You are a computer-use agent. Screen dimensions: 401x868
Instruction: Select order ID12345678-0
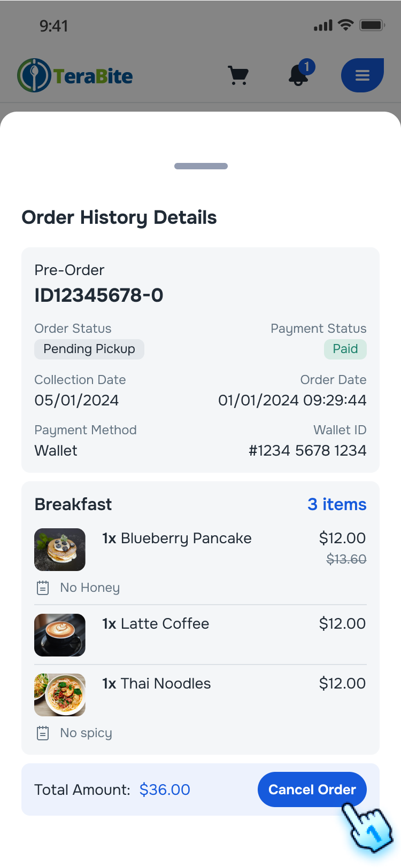tap(98, 295)
